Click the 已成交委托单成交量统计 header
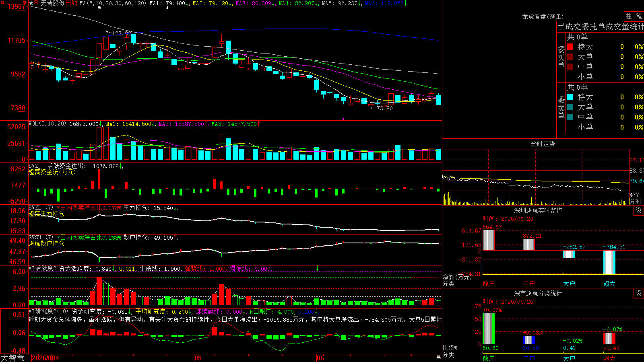 pyautogui.click(x=601, y=27)
